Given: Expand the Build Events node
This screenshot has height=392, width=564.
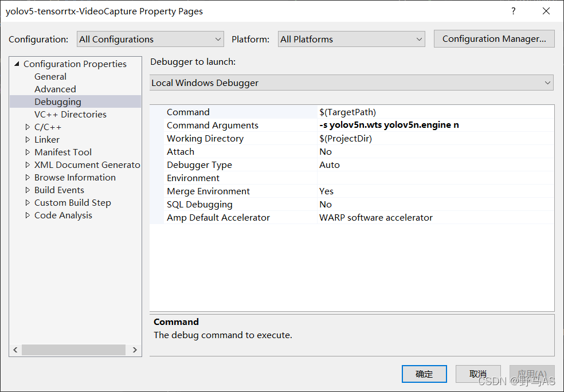Looking at the screenshot, I should coord(28,190).
